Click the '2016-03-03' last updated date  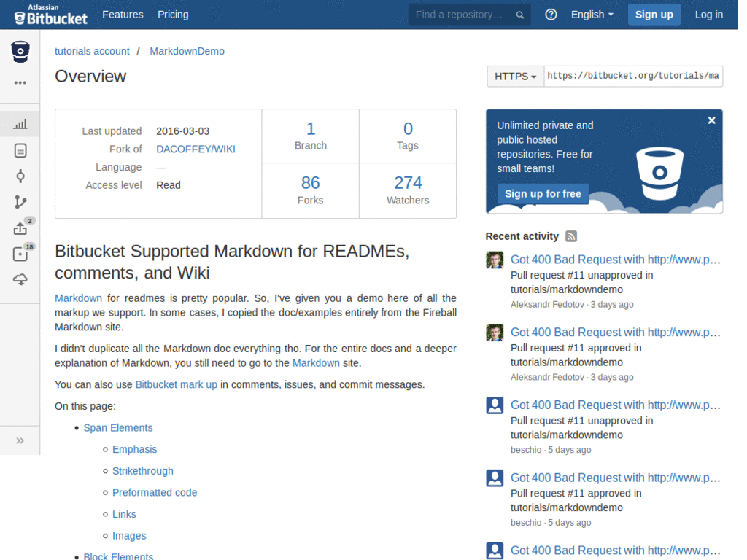tap(183, 131)
